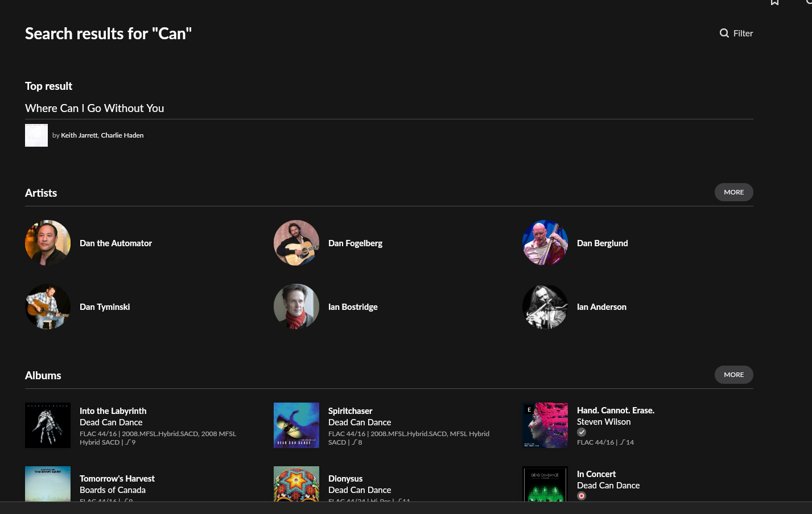Image resolution: width=812 pixels, height=514 pixels.
Task: Click format details under Into the Labyrinth
Action: pos(158,438)
